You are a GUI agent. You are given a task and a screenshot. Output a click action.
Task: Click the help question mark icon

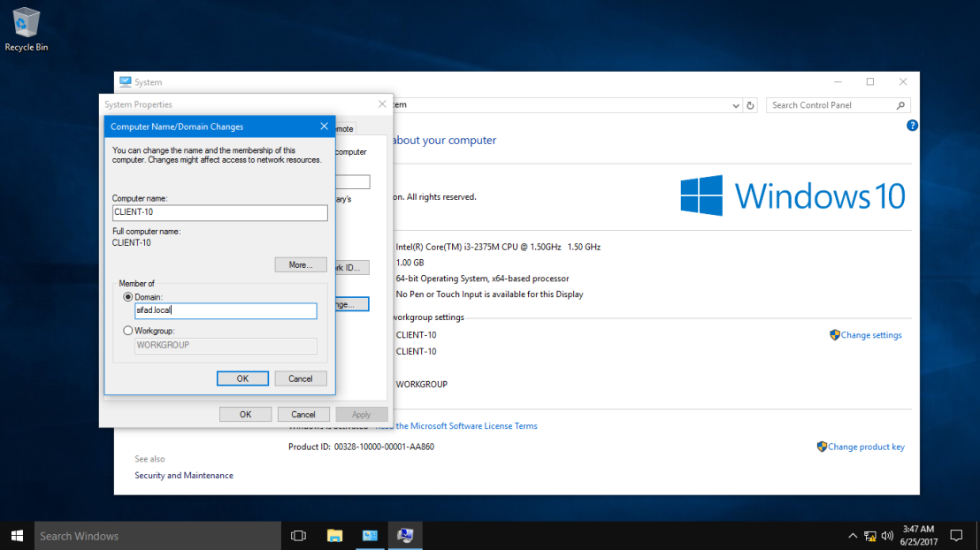[x=912, y=126]
